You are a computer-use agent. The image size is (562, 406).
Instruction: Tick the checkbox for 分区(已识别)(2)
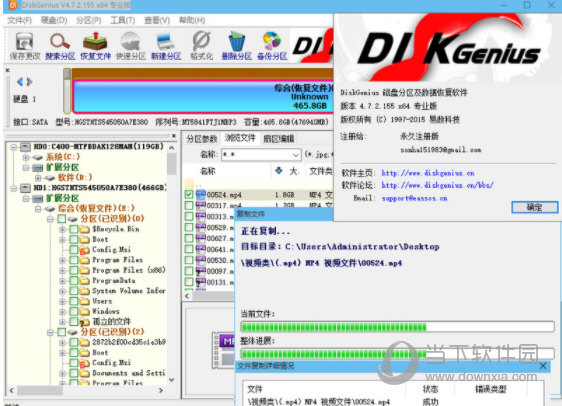pyautogui.click(x=62, y=332)
